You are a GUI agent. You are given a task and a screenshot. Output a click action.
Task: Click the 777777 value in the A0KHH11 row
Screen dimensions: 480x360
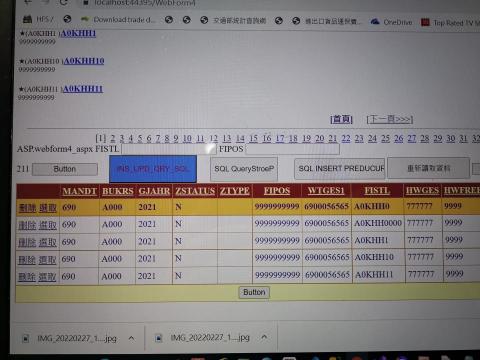(421, 274)
